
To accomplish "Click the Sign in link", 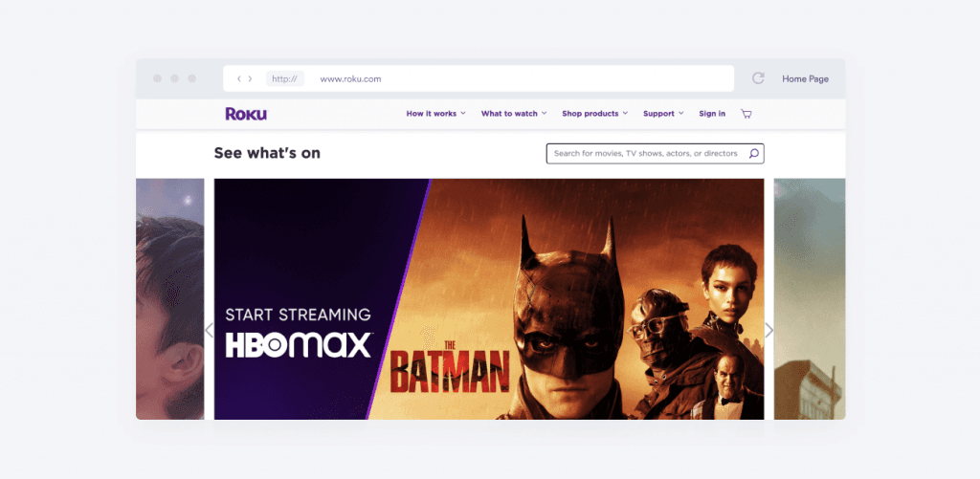I will (x=712, y=114).
